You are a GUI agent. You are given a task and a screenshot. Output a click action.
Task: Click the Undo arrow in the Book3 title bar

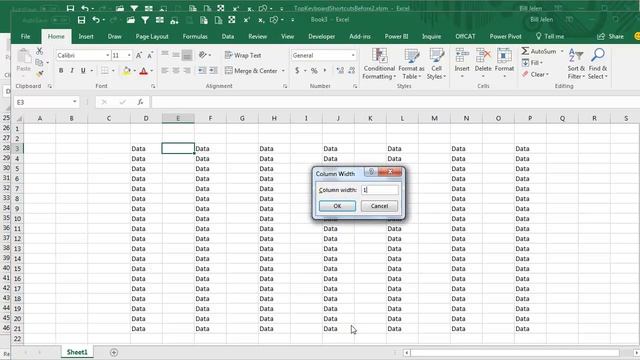pyautogui.click(x=96, y=20)
